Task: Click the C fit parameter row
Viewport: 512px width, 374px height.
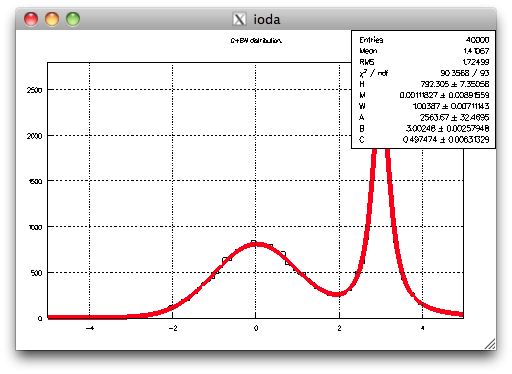Action: coord(424,139)
